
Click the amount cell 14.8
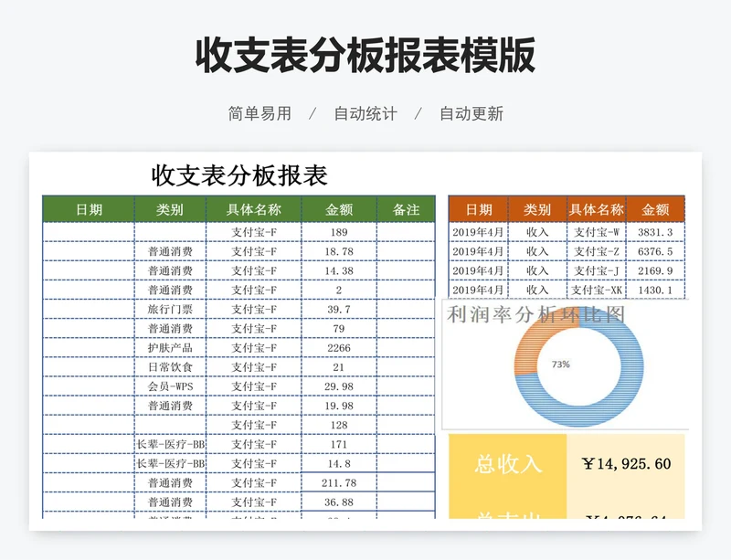click(x=339, y=463)
